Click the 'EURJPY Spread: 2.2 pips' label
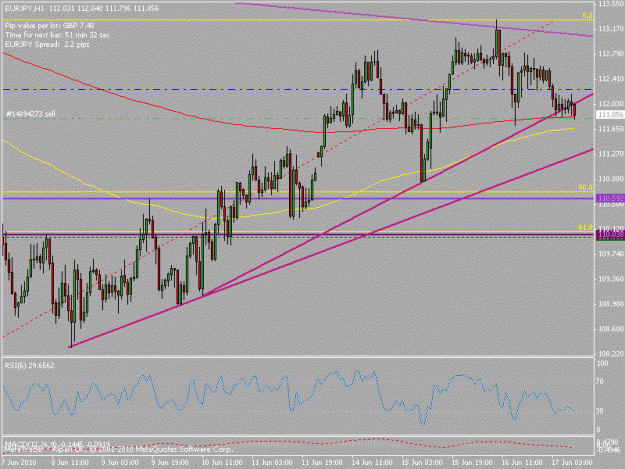The height and width of the screenshot is (469, 625). [x=47, y=45]
